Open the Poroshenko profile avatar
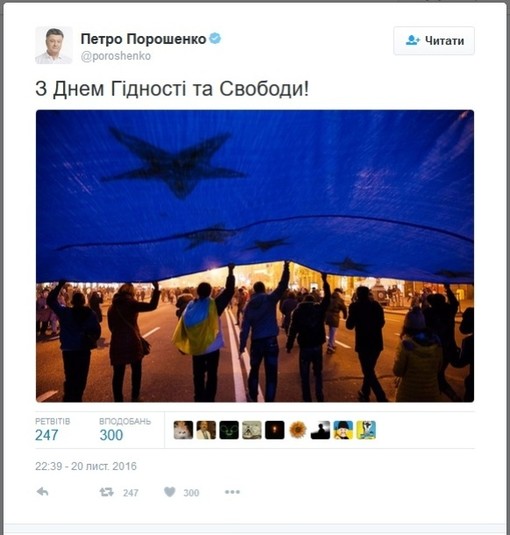This screenshot has width=510, height=535. (x=54, y=45)
